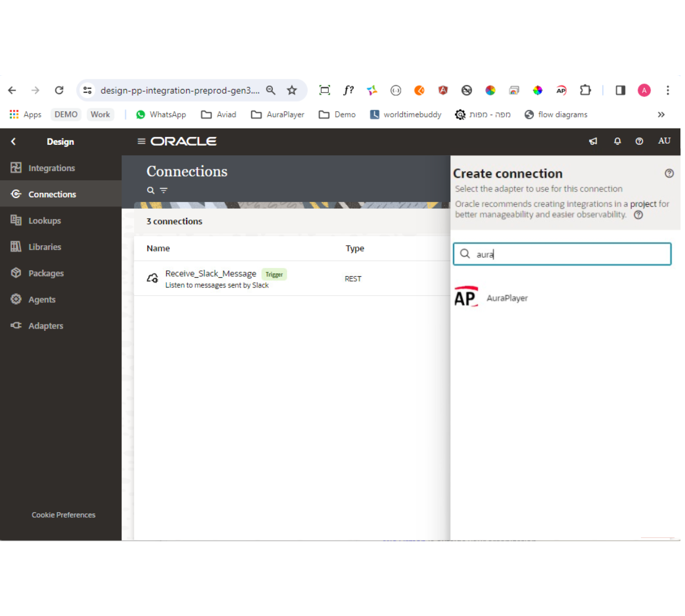Click the help icon after 'easier observability'
The width and height of the screenshot is (685, 616).
point(638,215)
